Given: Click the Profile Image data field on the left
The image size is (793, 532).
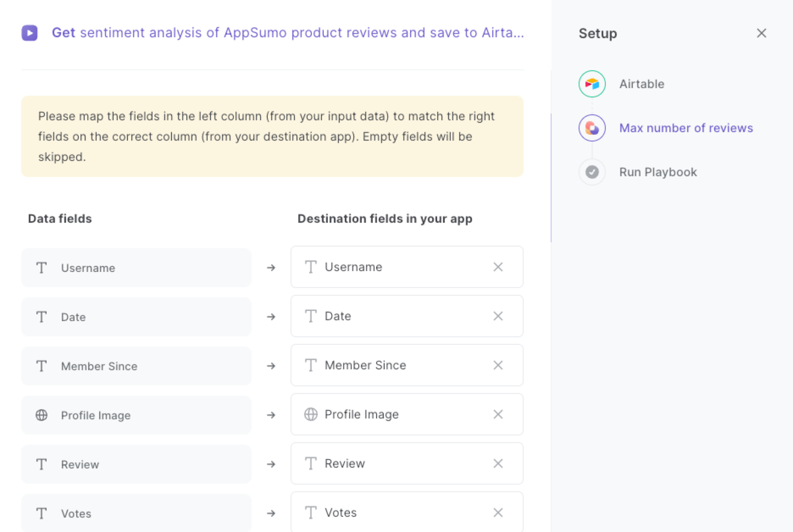Looking at the screenshot, I should point(136,415).
